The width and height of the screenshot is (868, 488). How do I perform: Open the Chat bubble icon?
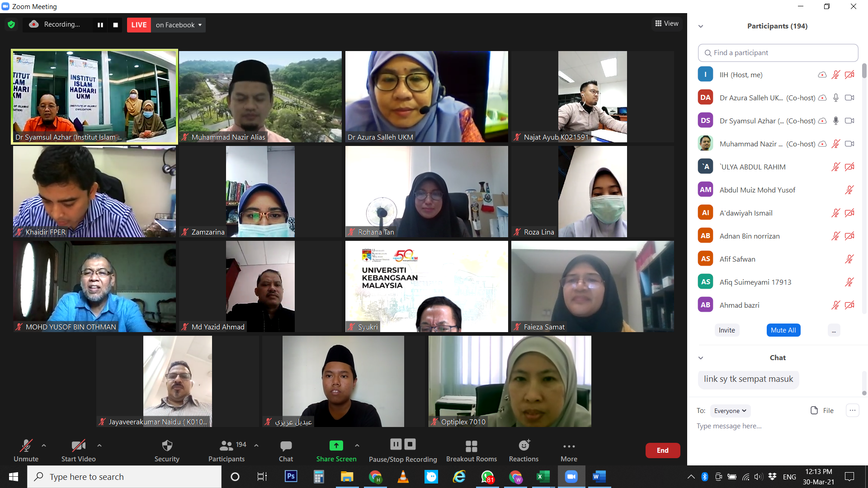click(x=286, y=446)
